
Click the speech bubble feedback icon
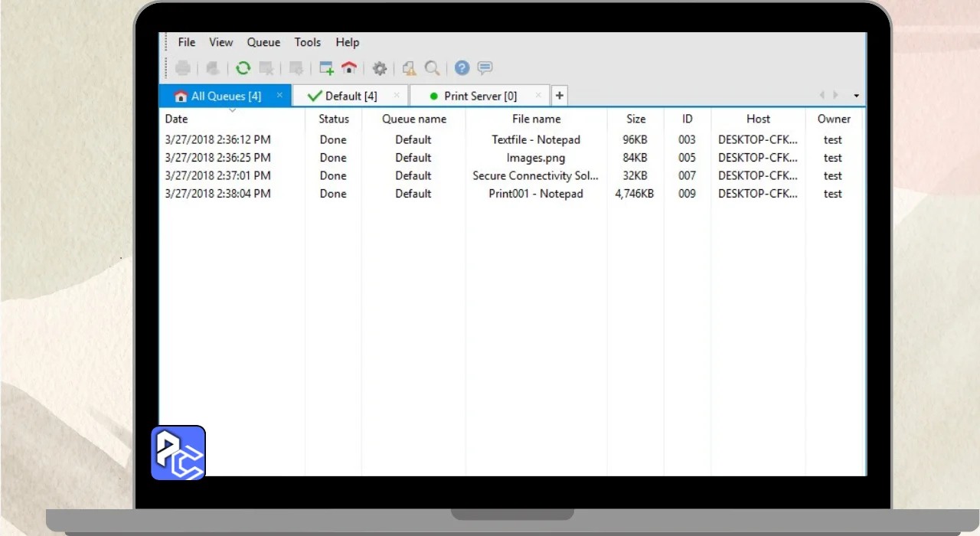[485, 68]
